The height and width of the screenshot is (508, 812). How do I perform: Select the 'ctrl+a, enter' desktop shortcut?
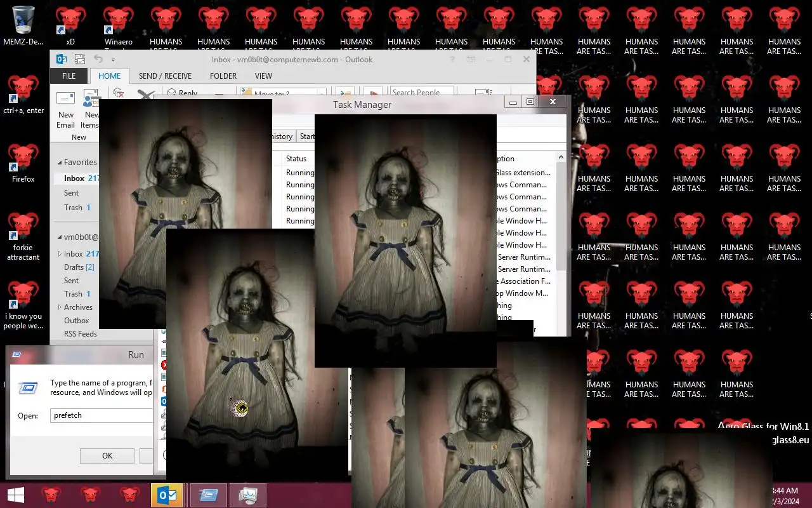[23, 95]
